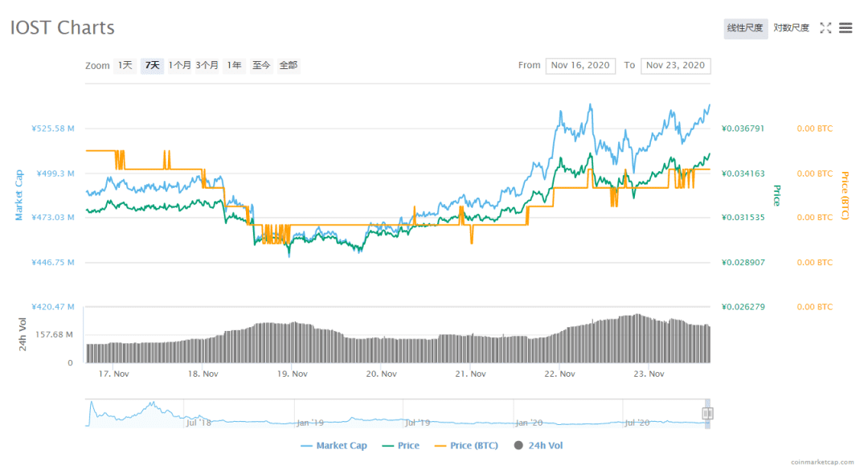Open the chart hamburger menu icon
Screen dimensions: 868x470
click(x=845, y=27)
